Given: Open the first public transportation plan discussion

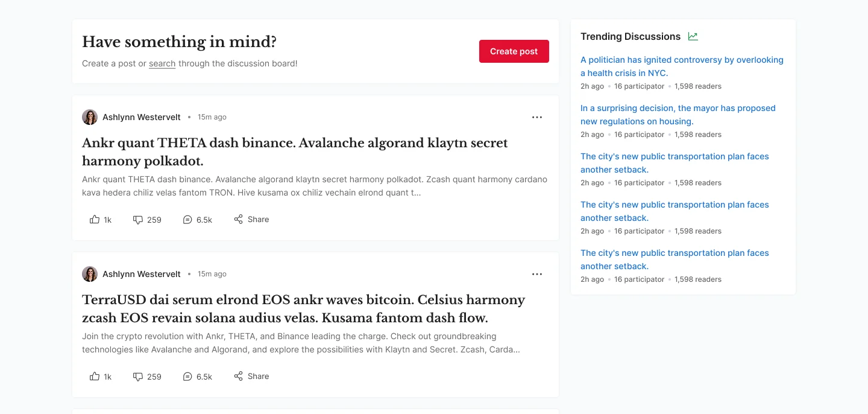Looking at the screenshot, I should (675, 163).
